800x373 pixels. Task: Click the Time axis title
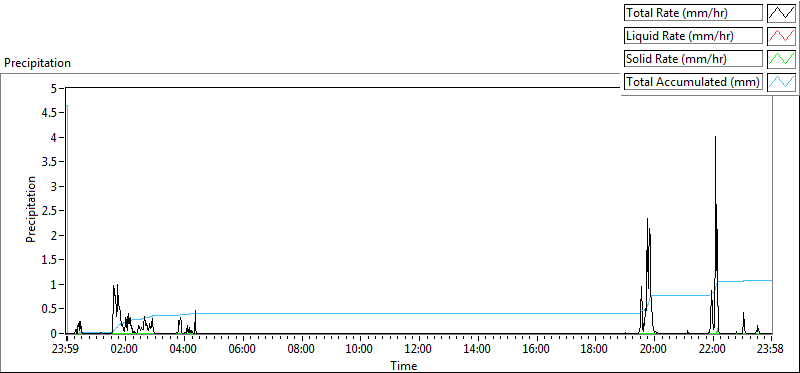404,365
